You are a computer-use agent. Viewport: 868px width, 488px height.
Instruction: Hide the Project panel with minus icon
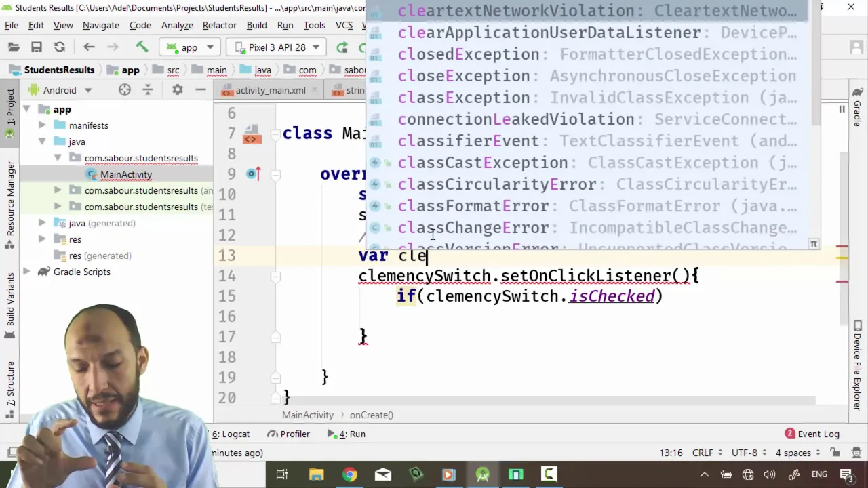tap(201, 90)
